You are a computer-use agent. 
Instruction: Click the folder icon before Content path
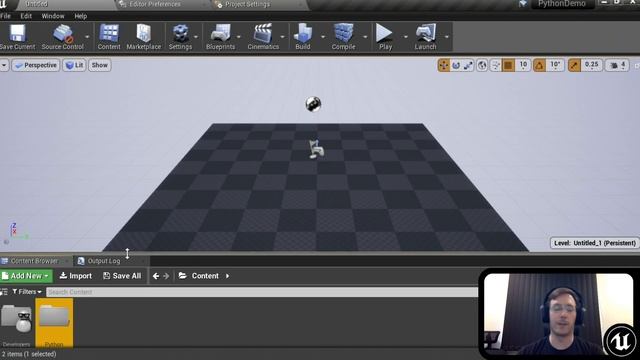182,276
